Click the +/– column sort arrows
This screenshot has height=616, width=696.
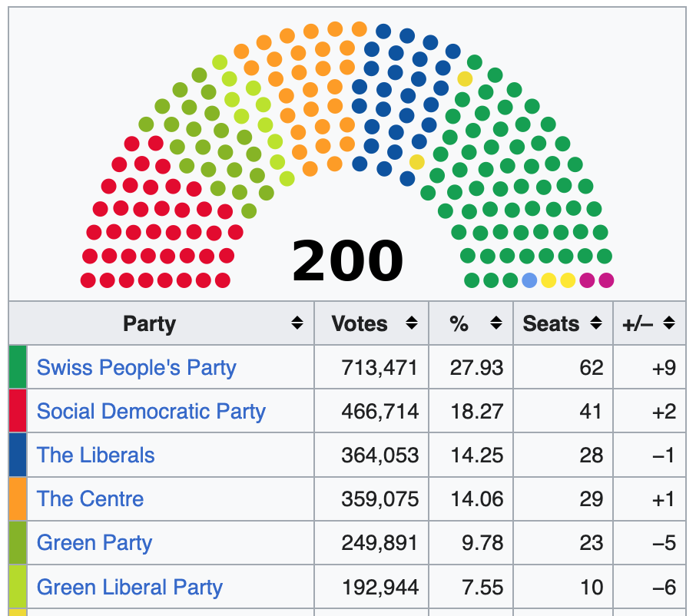coord(669,324)
